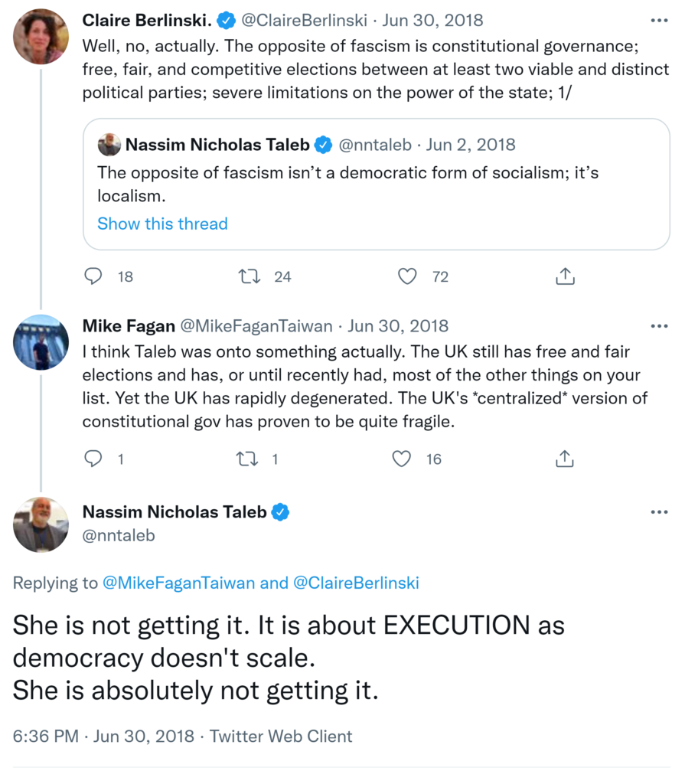This screenshot has height=784, width=685.
Task: Like Claire Berlinski's tweet with 72 likes
Action: point(409,276)
